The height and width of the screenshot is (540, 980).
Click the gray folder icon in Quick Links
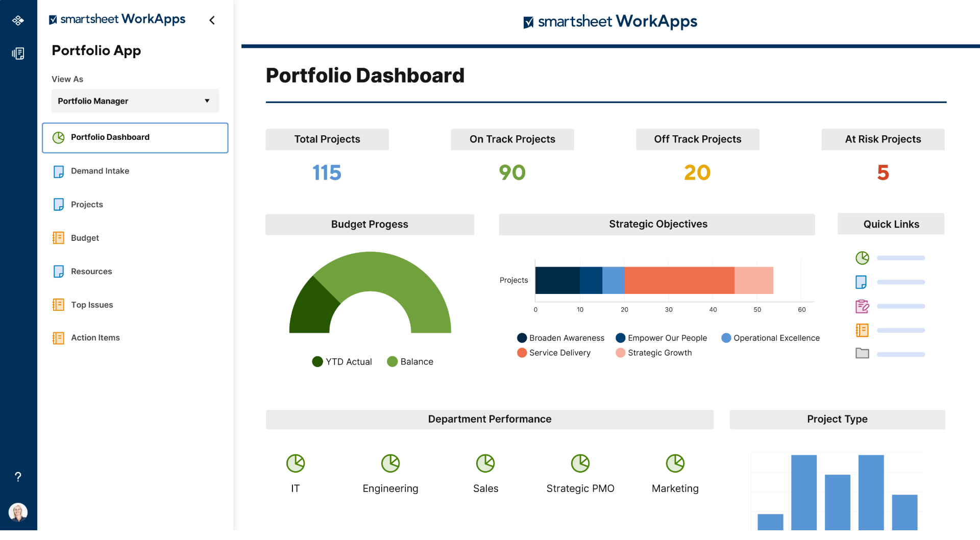[862, 353]
